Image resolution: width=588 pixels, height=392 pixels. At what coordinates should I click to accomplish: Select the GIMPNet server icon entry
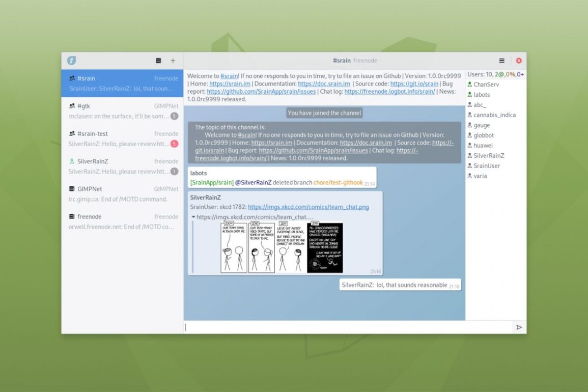[72, 189]
